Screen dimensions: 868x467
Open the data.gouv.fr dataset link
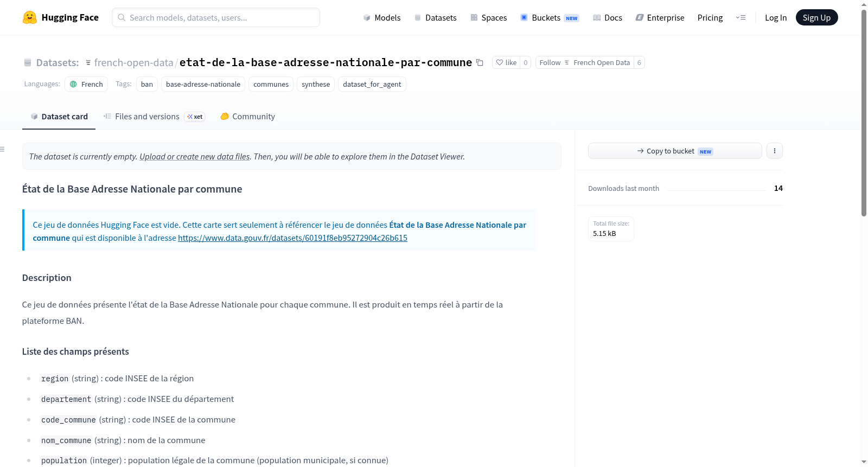pyautogui.click(x=292, y=238)
